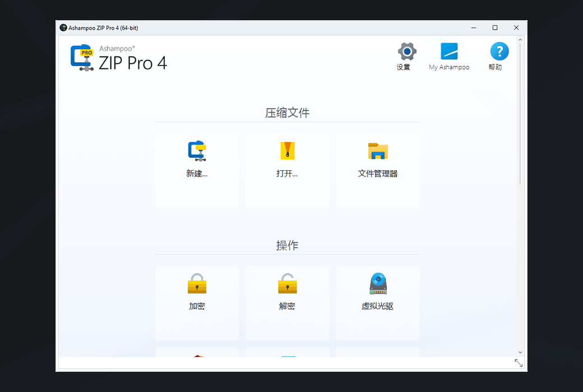Open My Ashampoo account icon
583x392 pixels.
(449, 52)
